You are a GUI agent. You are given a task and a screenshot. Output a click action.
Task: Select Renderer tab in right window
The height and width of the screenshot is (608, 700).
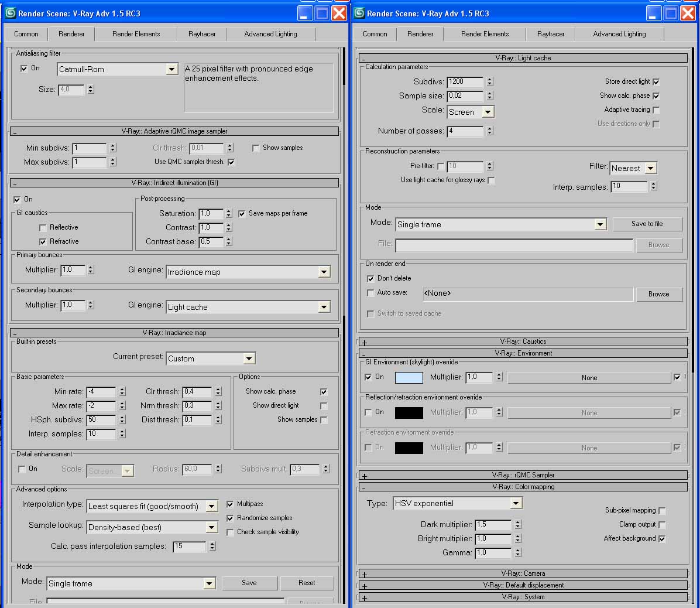[420, 34]
